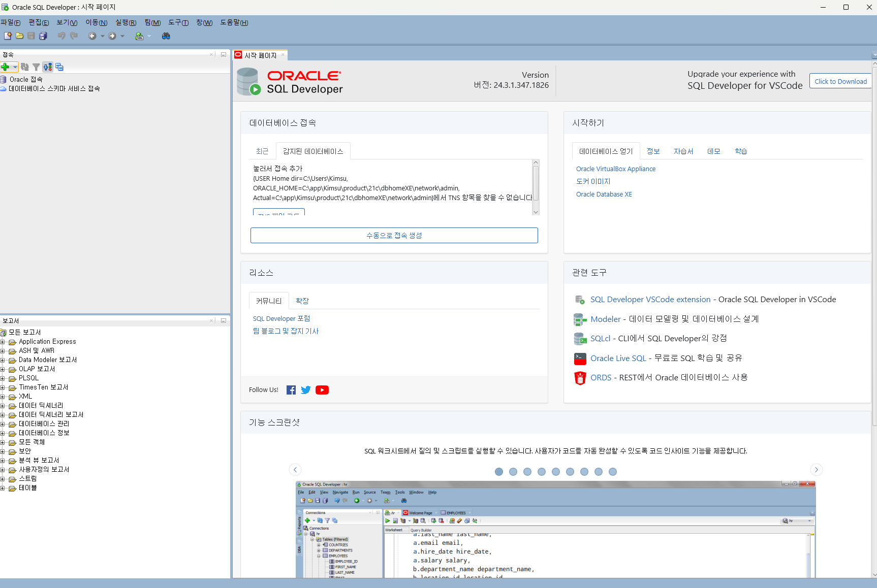The image size is (877, 588).
Task: Open the Forward arrow history dropdown
Action: (x=122, y=36)
